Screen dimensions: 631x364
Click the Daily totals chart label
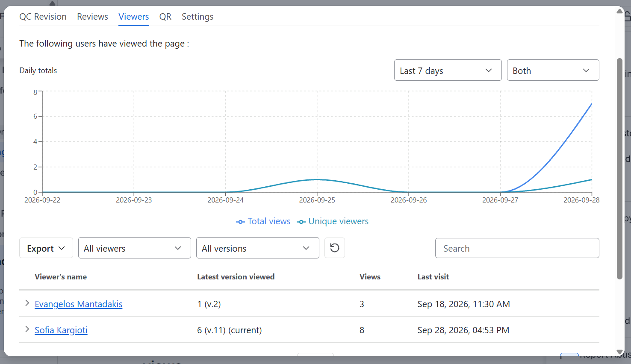coord(38,70)
